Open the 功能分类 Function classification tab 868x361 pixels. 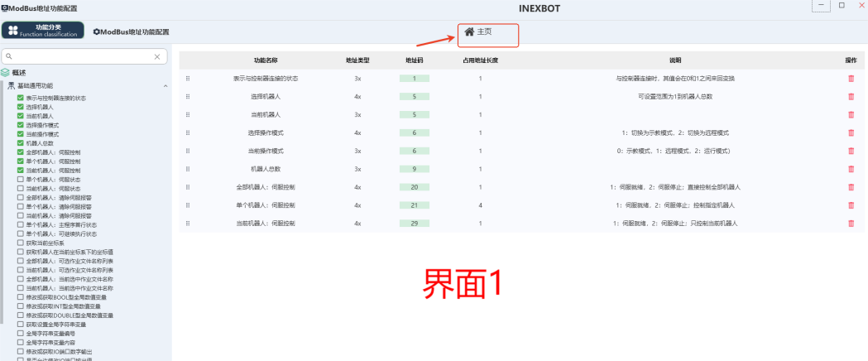[x=43, y=31]
